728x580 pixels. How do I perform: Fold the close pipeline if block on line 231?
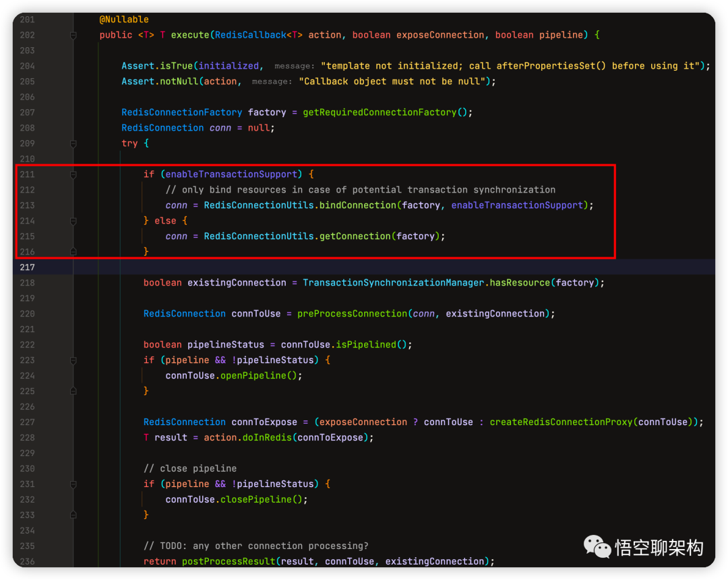[x=73, y=484]
